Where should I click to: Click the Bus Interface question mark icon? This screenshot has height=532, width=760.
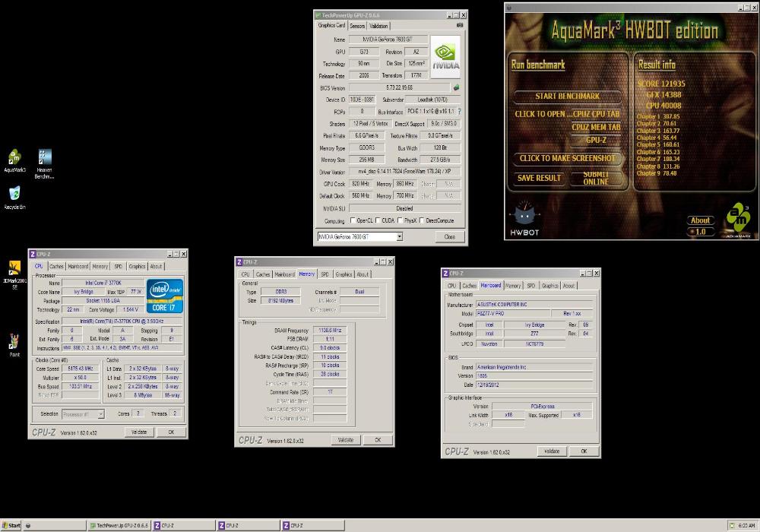[x=460, y=112]
